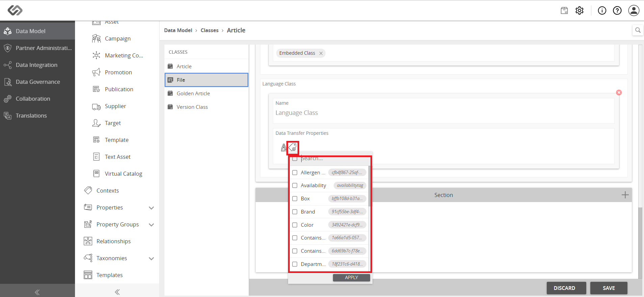Click the SAVE button
644x297 pixels.
609,288
